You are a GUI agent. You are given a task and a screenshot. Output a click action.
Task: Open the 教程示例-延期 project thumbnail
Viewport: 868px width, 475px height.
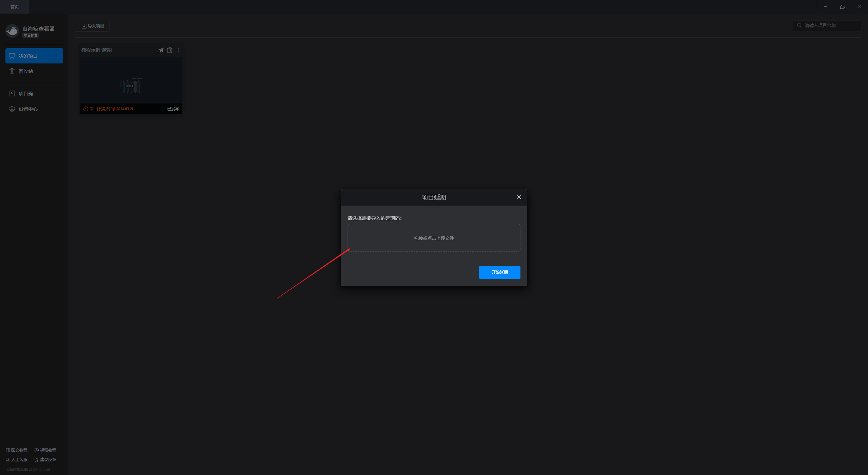tap(131, 80)
